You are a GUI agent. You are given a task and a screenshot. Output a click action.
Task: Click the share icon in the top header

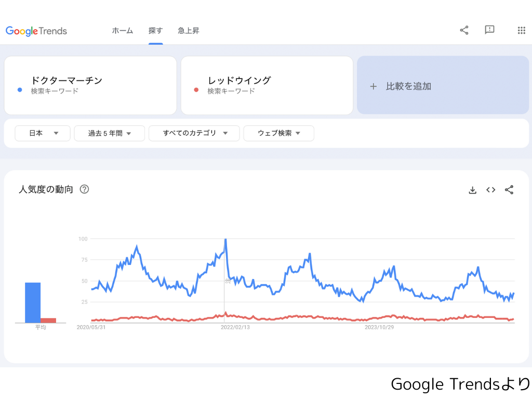pyautogui.click(x=464, y=30)
